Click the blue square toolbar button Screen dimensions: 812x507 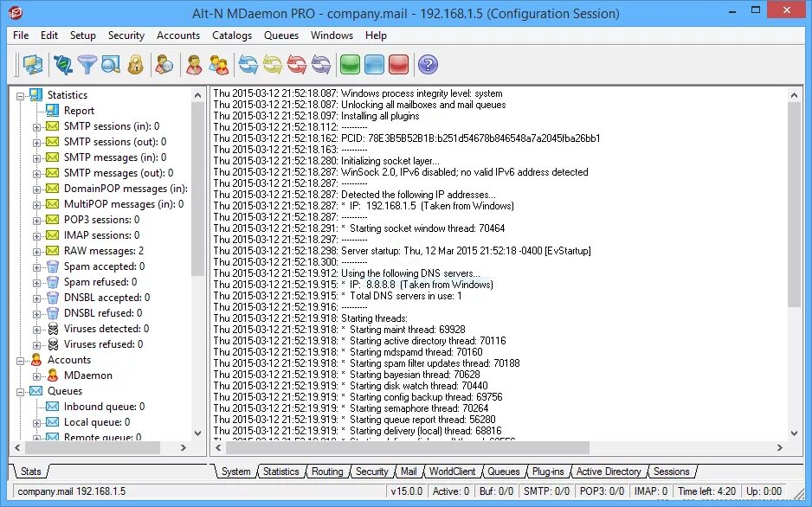[x=375, y=65]
